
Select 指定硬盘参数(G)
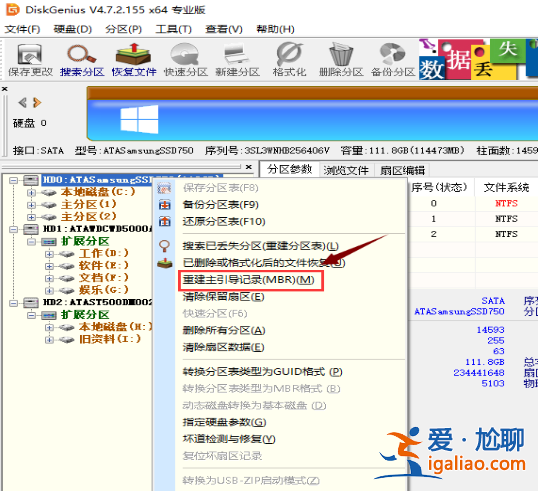(x=224, y=422)
